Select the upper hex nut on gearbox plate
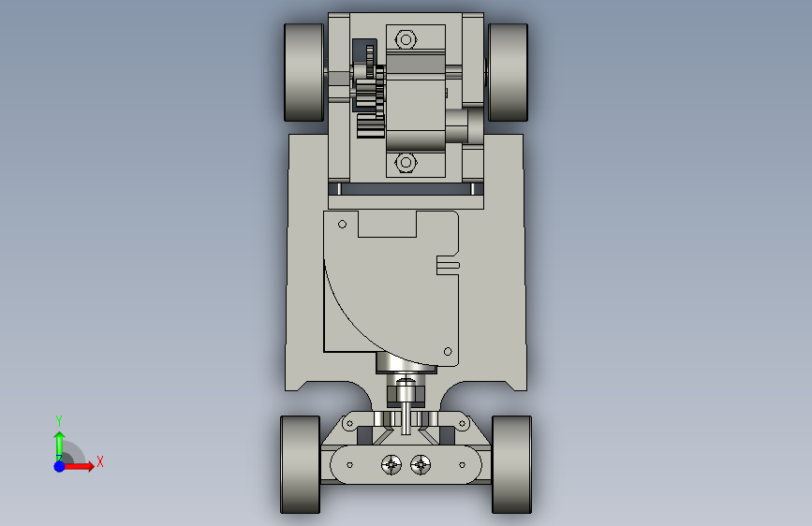This screenshot has width=812, height=526. [x=406, y=39]
